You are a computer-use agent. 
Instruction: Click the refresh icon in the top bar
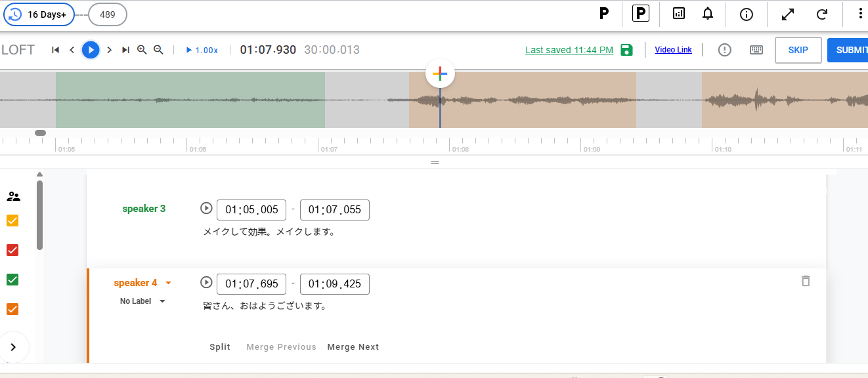click(x=821, y=14)
